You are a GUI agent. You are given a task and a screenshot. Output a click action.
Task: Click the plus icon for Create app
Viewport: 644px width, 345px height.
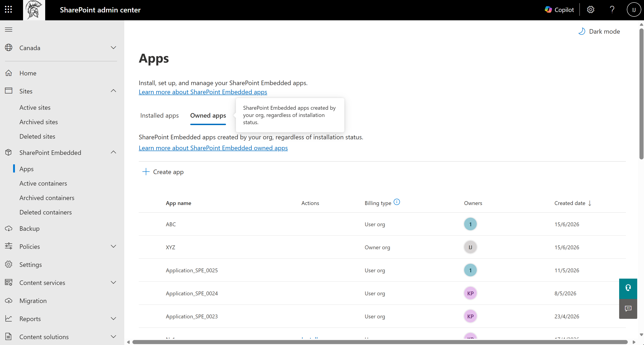click(146, 172)
